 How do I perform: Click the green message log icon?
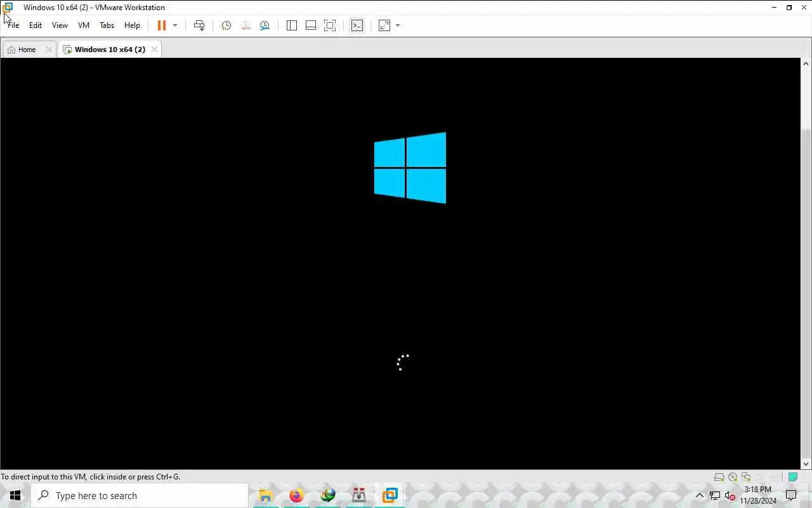point(793,477)
